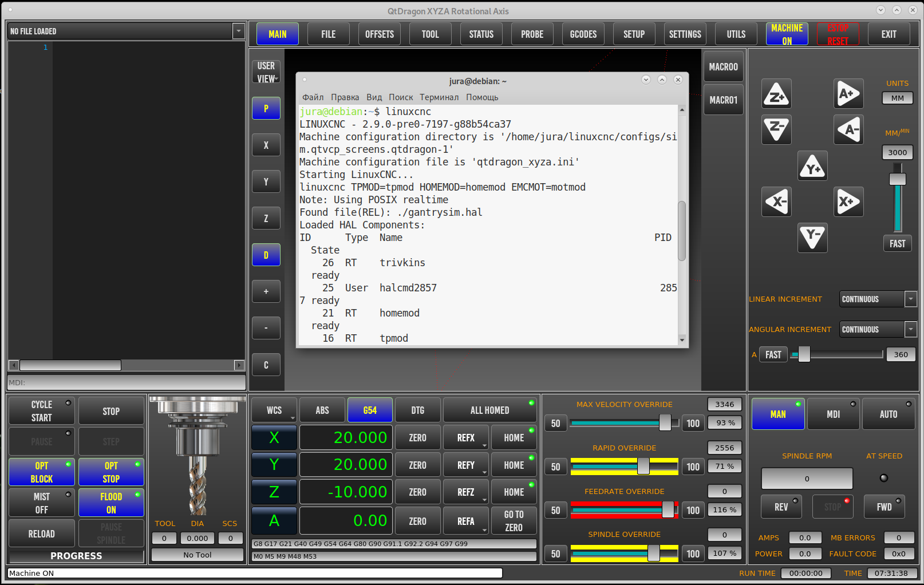Open terminal Терминал menu
The height and width of the screenshot is (585, 924).
pyautogui.click(x=439, y=97)
